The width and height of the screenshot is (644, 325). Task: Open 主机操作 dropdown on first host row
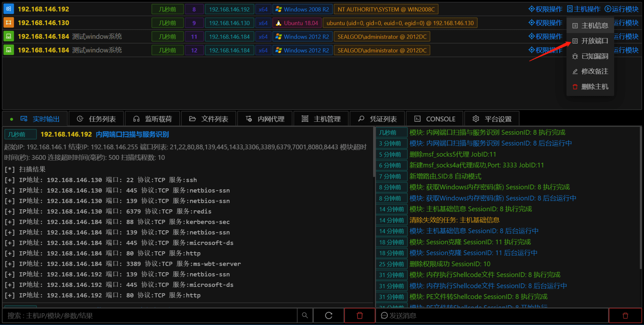584,9
